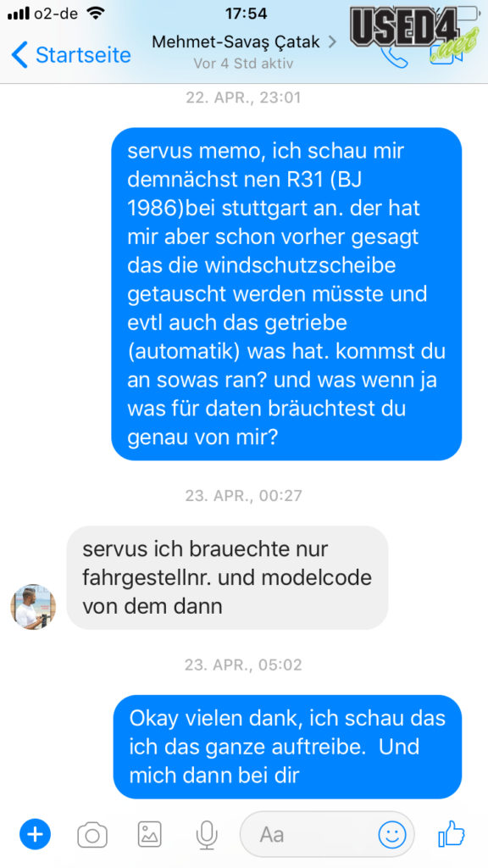Select the message starting 'servus memo'

coord(286,294)
